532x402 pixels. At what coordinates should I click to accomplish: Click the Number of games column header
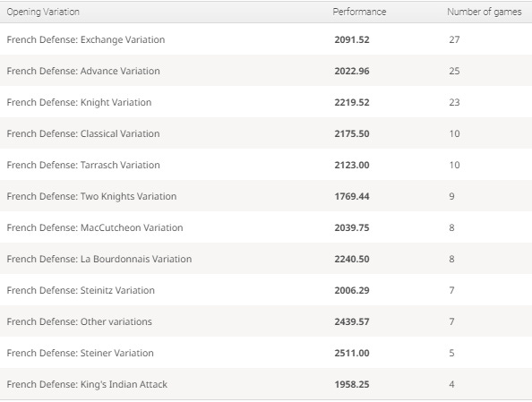(485, 12)
